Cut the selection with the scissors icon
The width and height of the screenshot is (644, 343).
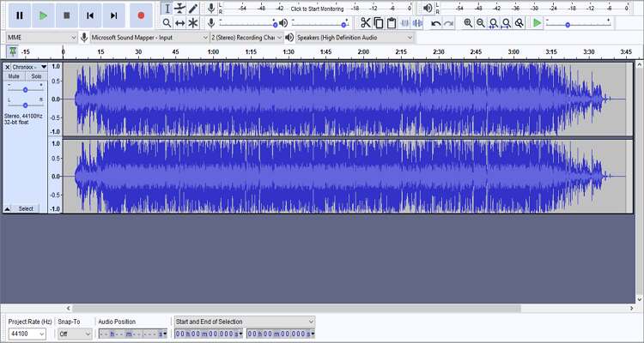tap(365, 23)
